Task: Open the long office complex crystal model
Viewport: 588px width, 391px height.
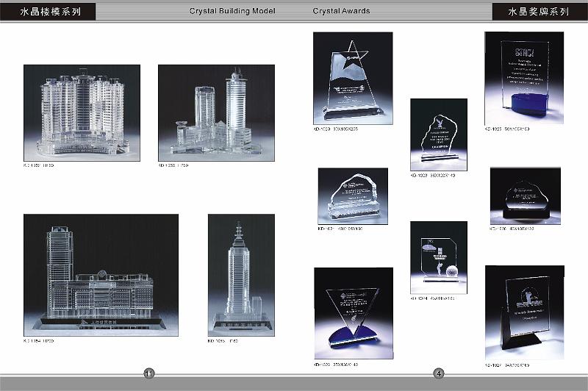Action: pyautogui.click(x=101, y=275)
